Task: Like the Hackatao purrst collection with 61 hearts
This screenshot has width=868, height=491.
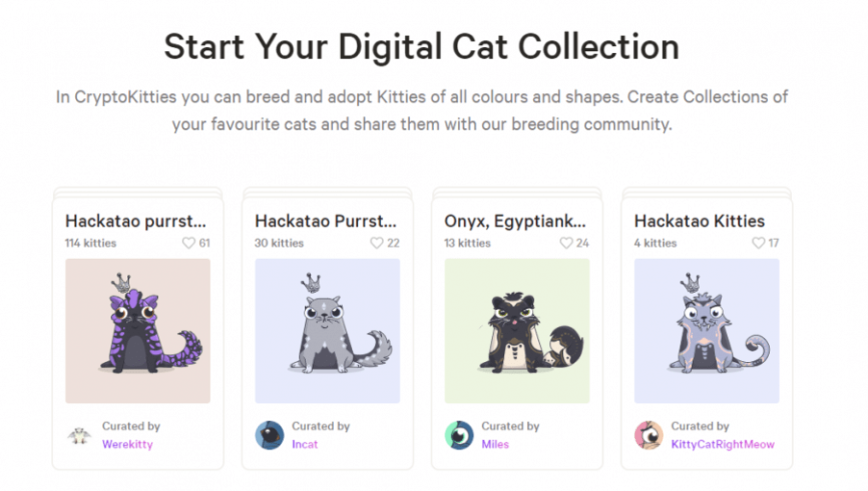Action: coord(189,243)
